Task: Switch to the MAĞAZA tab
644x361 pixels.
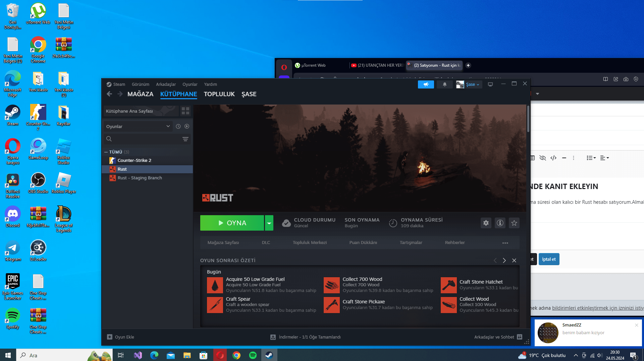Action: click(x=140, y=94)
